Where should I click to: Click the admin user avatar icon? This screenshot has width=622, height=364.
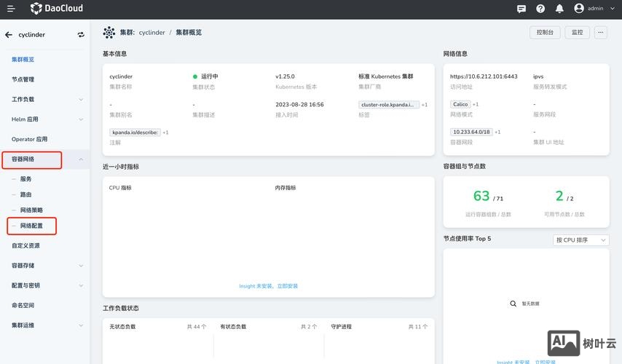(579, 8)
